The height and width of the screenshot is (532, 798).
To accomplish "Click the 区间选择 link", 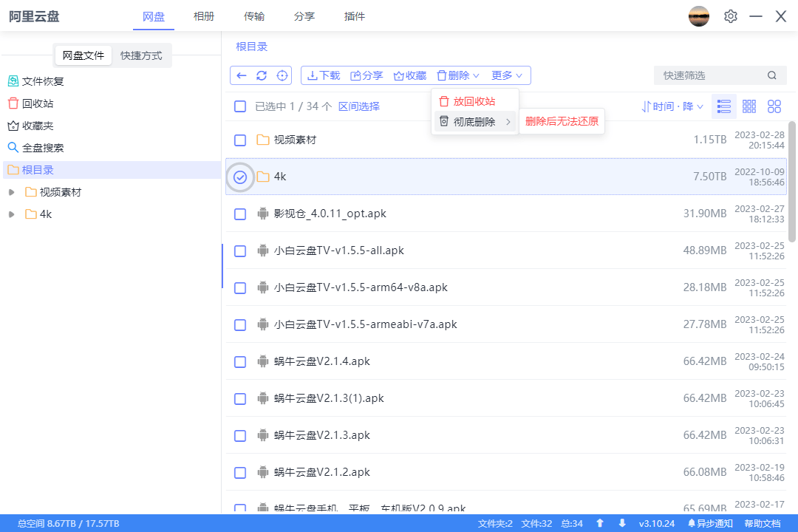I will click(x=360, y=106).
